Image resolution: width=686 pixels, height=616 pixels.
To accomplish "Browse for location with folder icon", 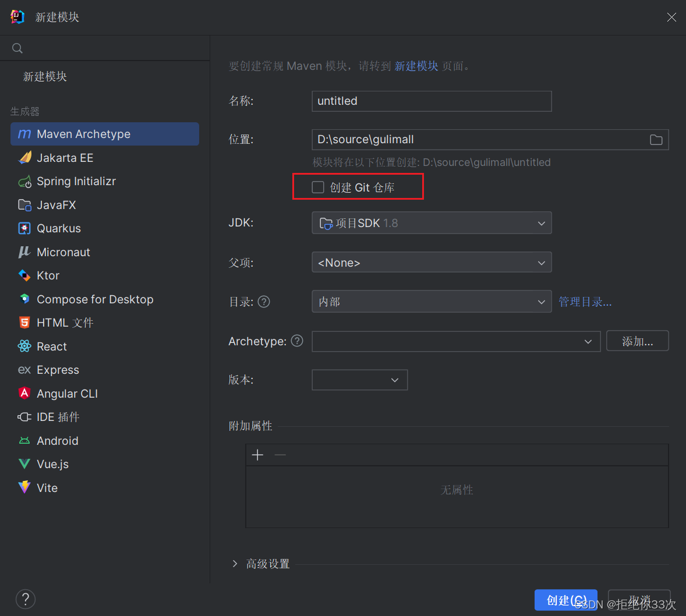I will [x=656, y=140].
